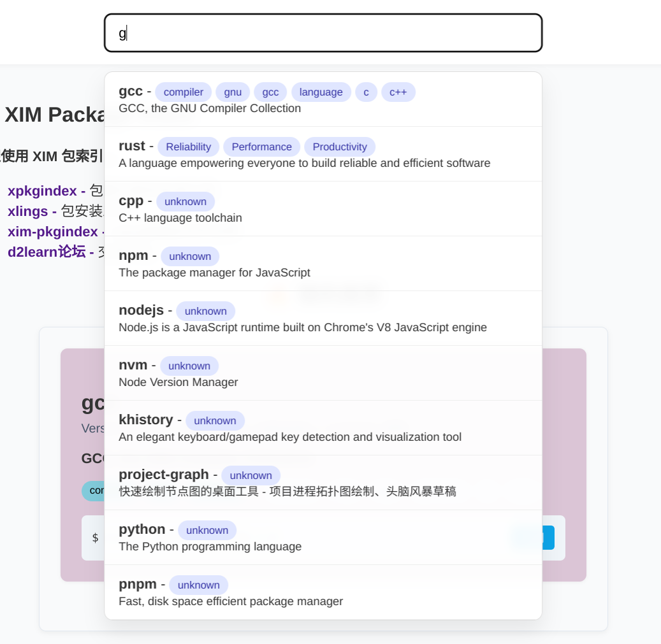Click the '快速绘制节点图的桌面工具' description

click(x=287, y=492)
